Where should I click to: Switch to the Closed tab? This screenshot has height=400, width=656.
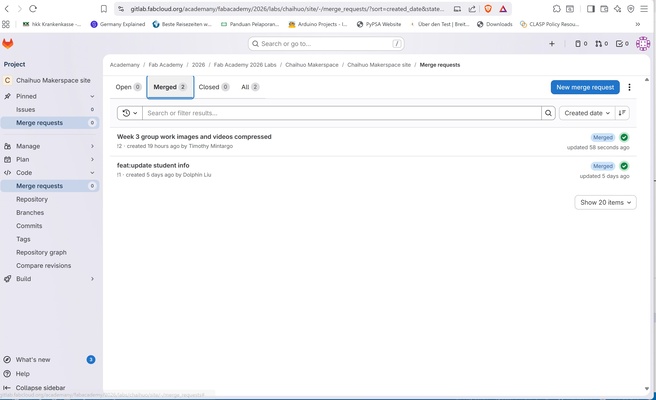pos(214,87)
